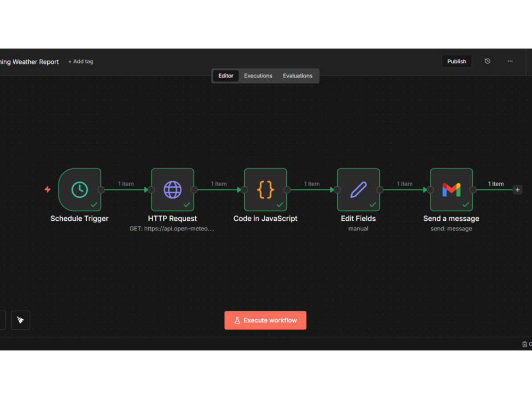Click the HTTP Request label

172,219
